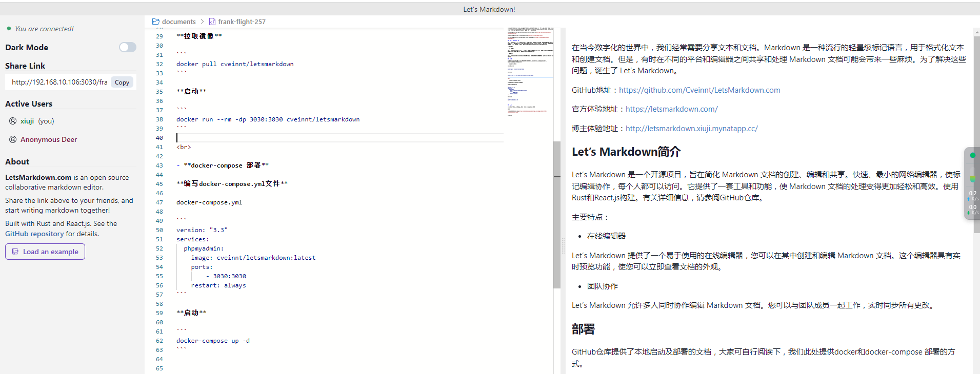Toggle Dark Mode switch on

tap(128, 47)
